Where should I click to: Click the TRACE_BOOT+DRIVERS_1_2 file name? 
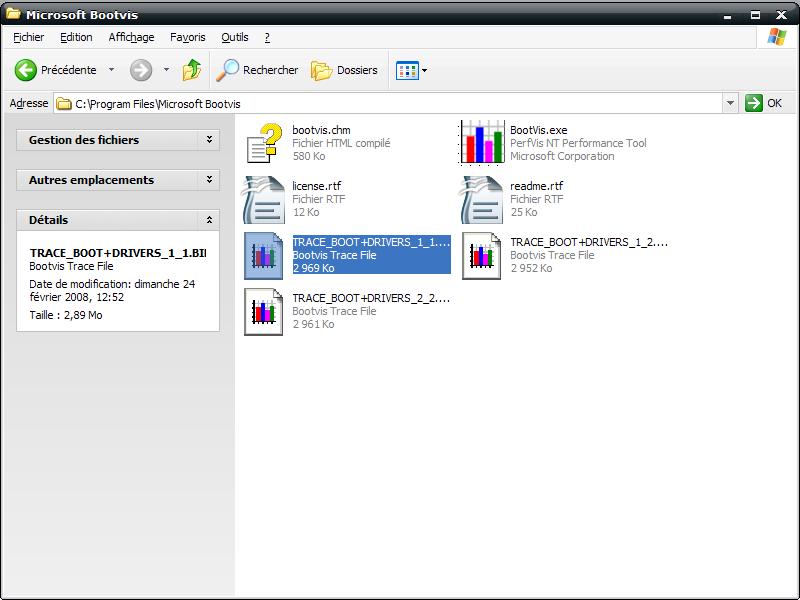(589, 242)
